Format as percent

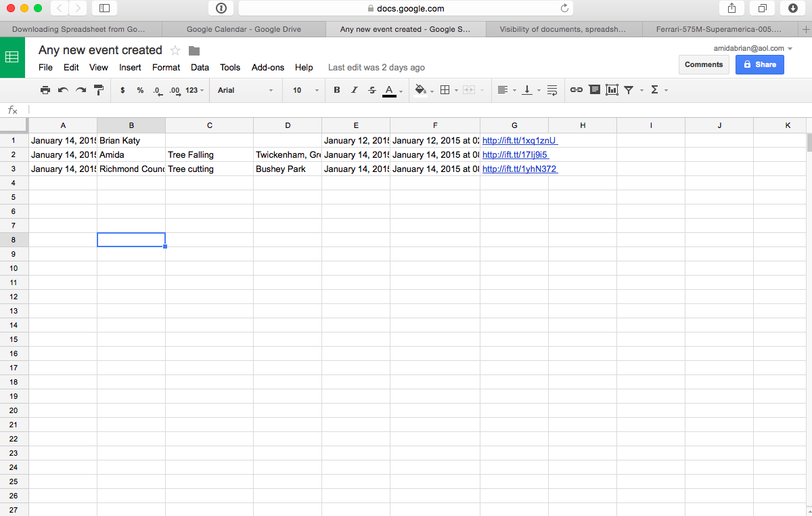(140, 90)
